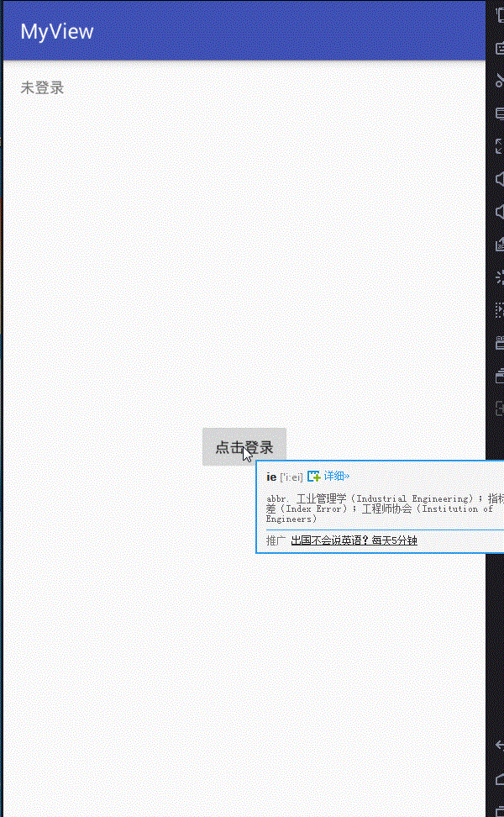The width and height of the screenshot is (504, 817).
Task: Open the 详细» details link in dictionary popup
Action: point(336,476)
